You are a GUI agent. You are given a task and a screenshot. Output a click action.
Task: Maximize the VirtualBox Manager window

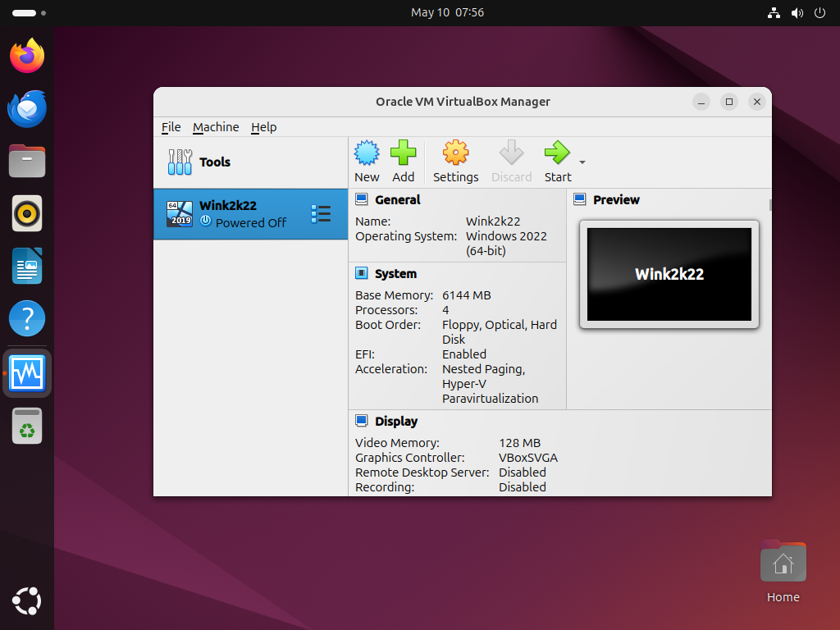coord(729,102)
